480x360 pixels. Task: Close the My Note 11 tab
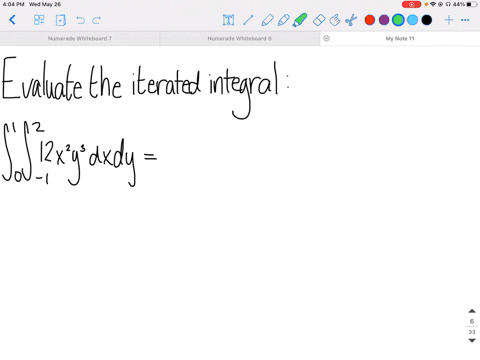tap(327, 38)
